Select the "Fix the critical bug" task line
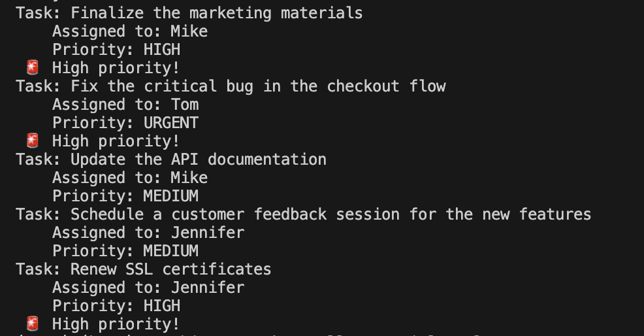This screenshot has height=336, width=644. point(231,86)
